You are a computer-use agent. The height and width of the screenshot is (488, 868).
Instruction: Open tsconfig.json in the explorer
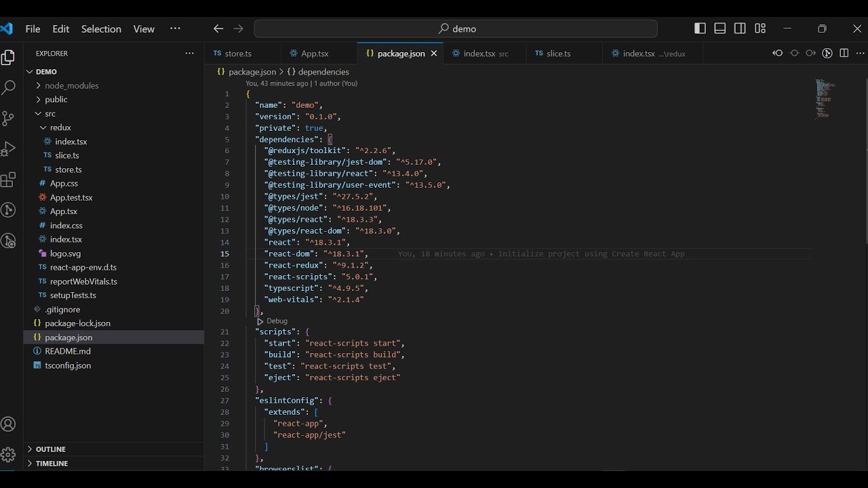point(114,365)
